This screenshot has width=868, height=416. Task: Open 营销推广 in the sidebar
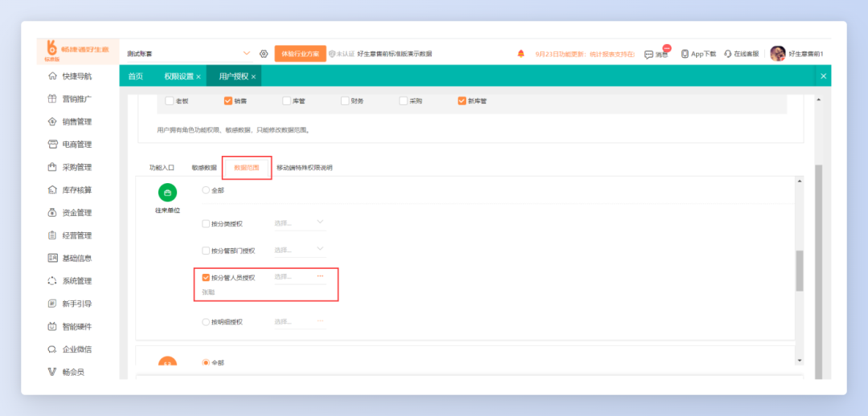pos(70,99)
